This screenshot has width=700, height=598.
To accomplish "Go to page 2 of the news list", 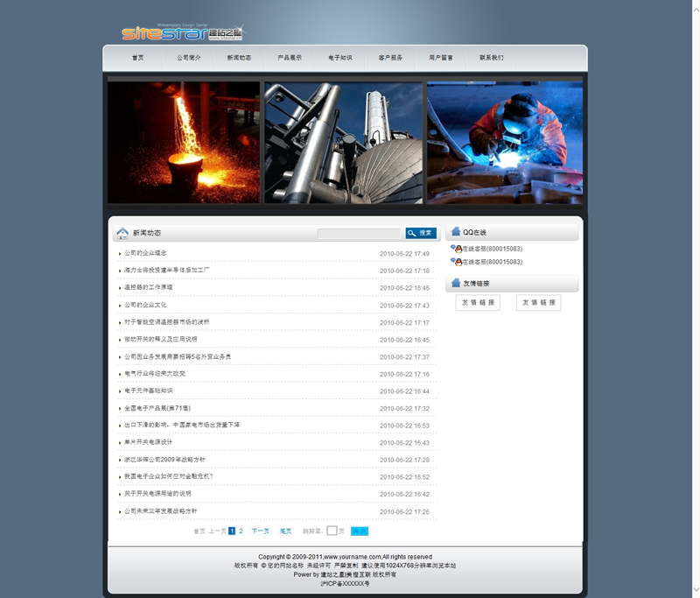I will 241,531.
